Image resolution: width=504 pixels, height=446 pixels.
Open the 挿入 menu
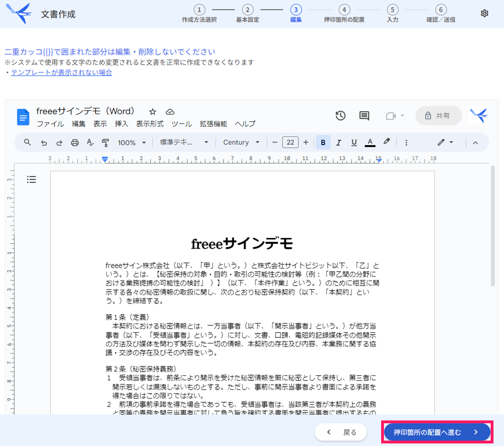[121, 124]
